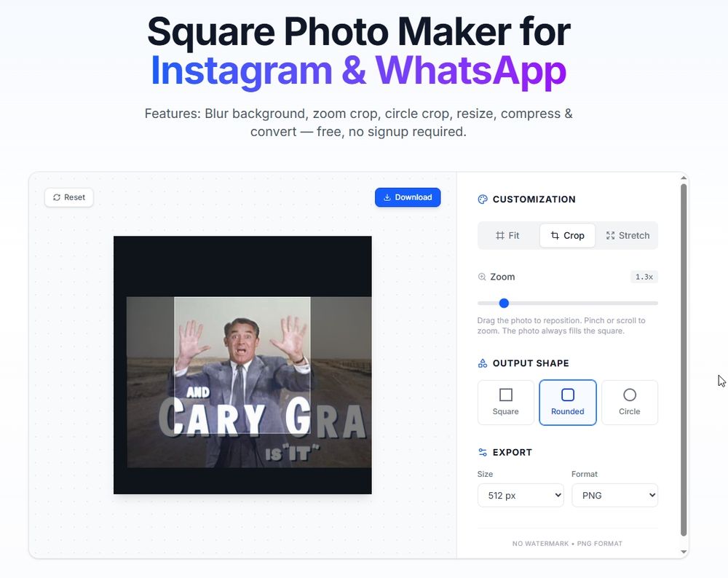Image resolution: width=728 pixels, height=578 pixels.
Task: Click the Format field label
Action: click(585, 474)
